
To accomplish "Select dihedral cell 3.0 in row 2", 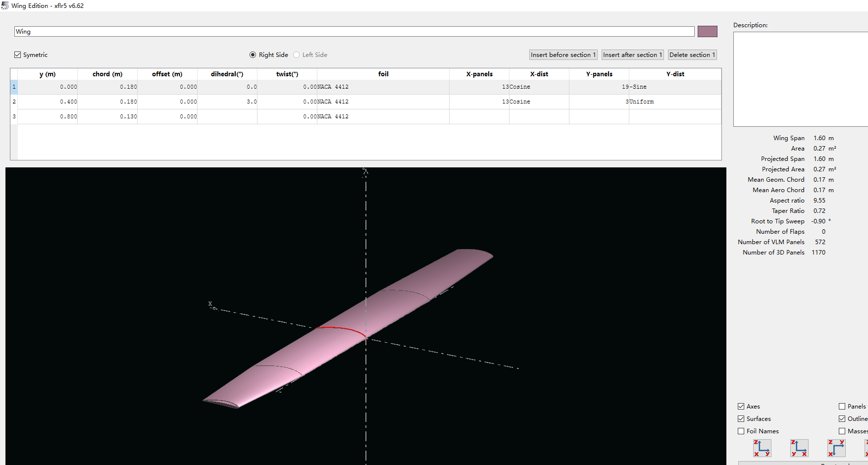I will (227, 102).
